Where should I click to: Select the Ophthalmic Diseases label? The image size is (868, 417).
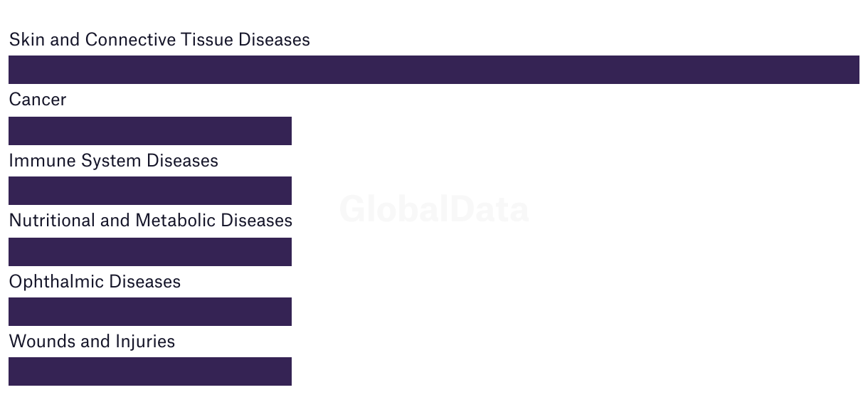(95, 282)
